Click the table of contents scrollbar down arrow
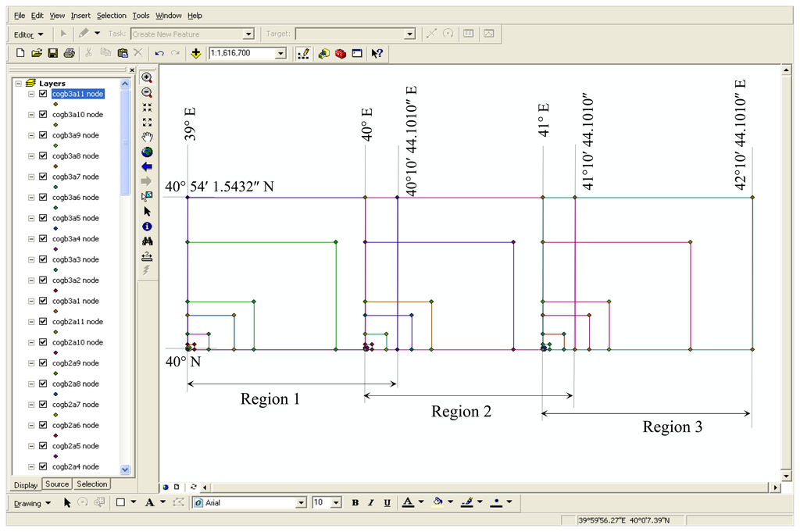This screenshot has width=800, height=532. click(125, 470)
